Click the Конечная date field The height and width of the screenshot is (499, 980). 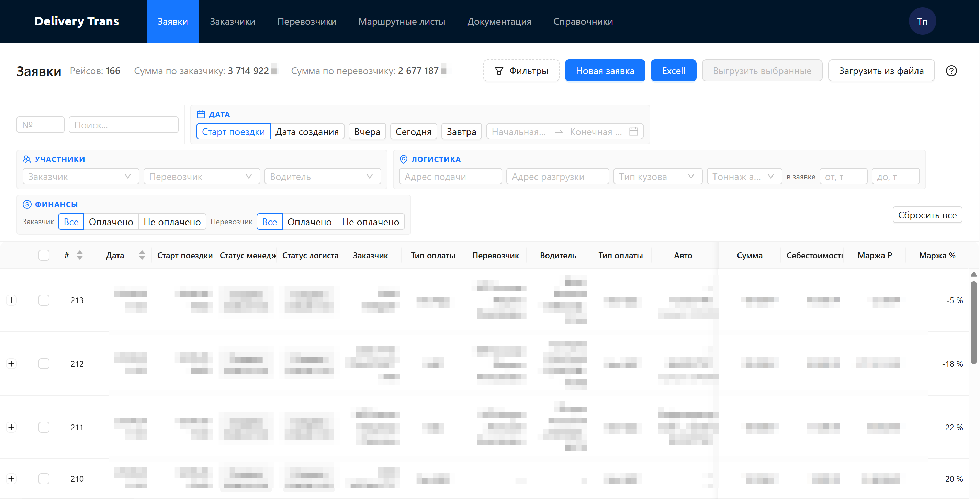tap(596, 132)
